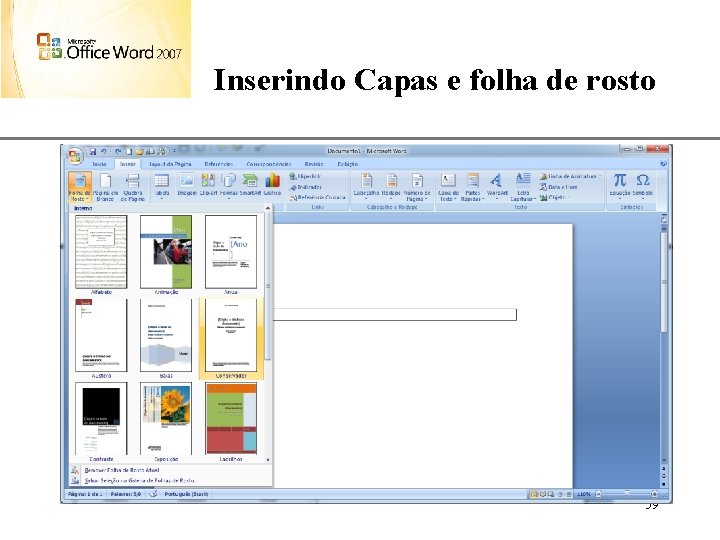Viewport: 720px width, 540px height.
Task: Click Linha de Assinatura button
Action: pyautogui.click(x=570, y=176)
